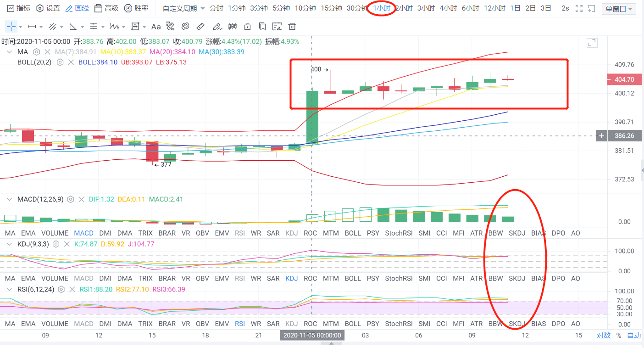Select the text annotation (Aa) tool
The width and height of the screenshot is (644, 348).
(156, 26)
